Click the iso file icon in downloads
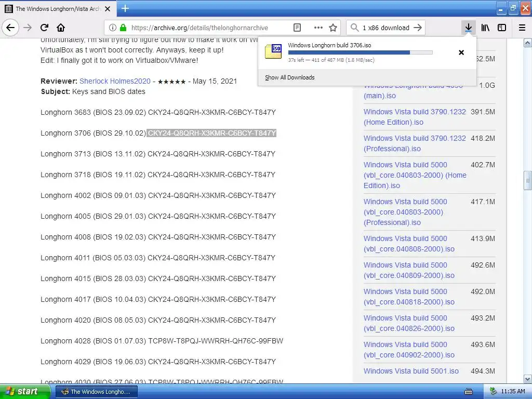Image resolution: width=532 pixels, height=399 pixels. click(273, 51)
